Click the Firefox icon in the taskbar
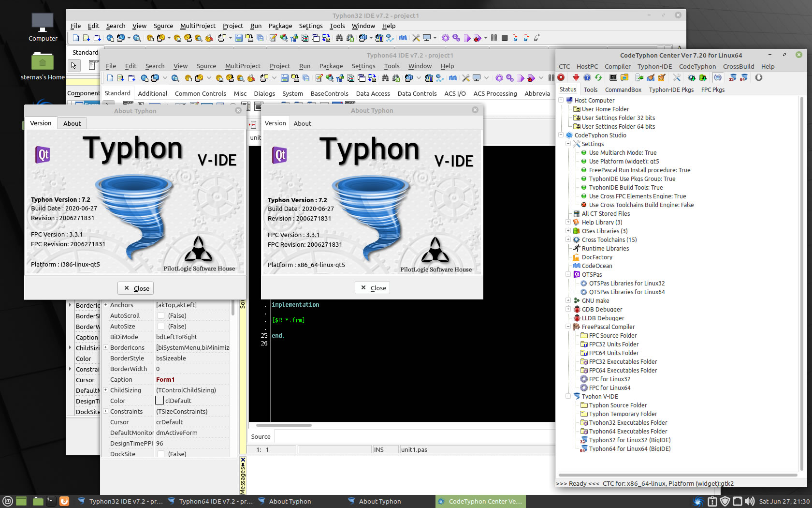Image resolution: width=812 pixels, height=508 pixels. pos(64,501)
